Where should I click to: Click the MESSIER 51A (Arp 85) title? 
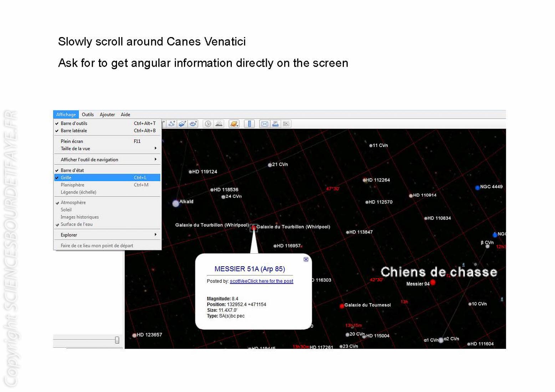[x=250, y=269]
